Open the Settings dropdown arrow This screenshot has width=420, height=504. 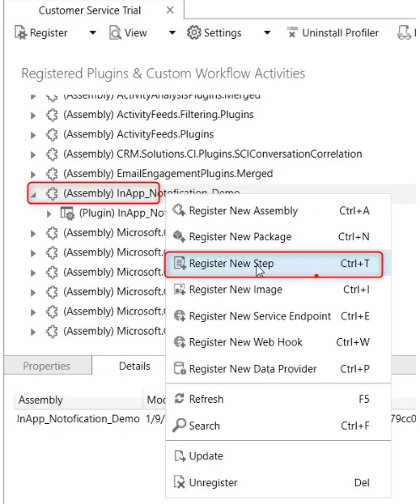(x=267, y=33)
